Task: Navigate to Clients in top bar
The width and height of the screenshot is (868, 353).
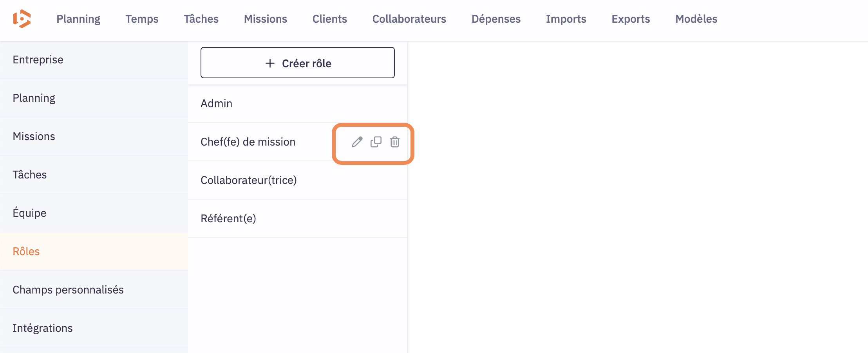Action: pyautogui.click(x=329, y=19)
